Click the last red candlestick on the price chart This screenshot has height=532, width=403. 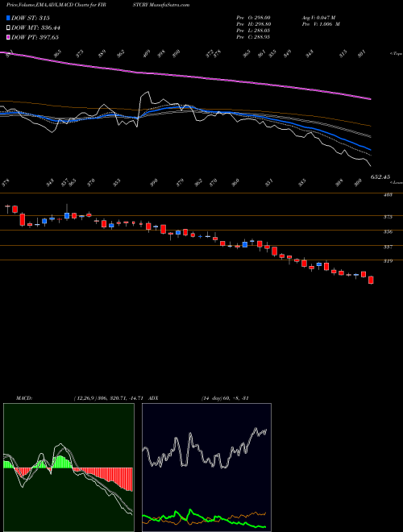371,280
